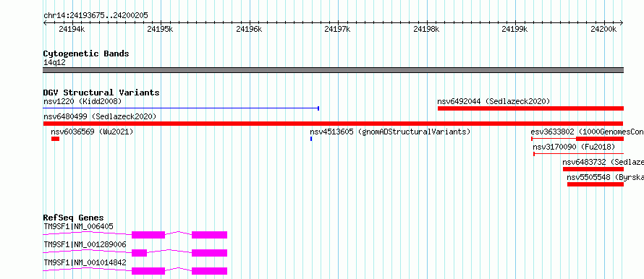
Task: Click the red nsv6492044 variant bar
Action: 530,108
